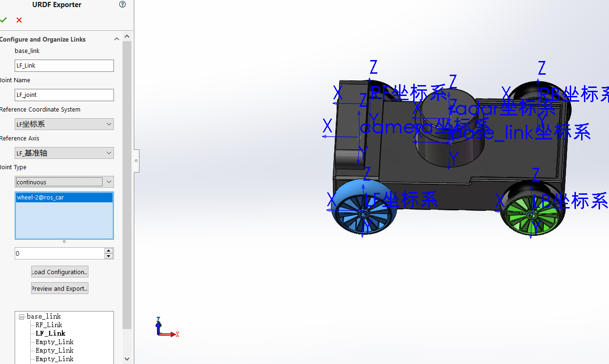The image size is (609, 364).
Task: Cancel using the red X icon
Action: 19,20
